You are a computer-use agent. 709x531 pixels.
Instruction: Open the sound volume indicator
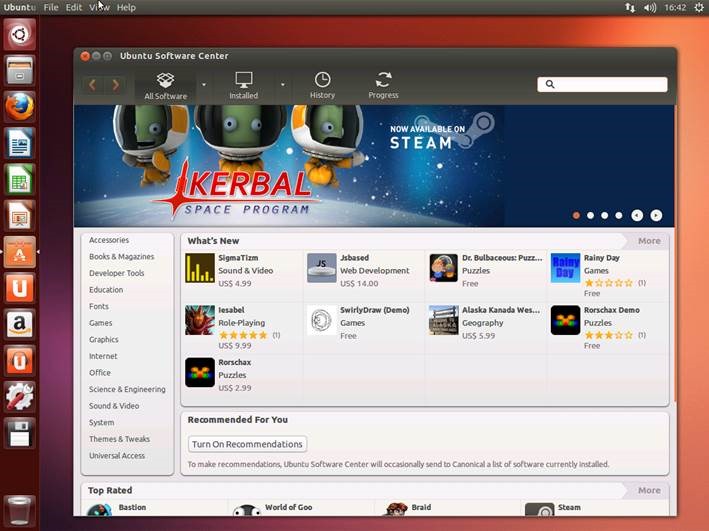pyautogui.click(x=650, y=7)
